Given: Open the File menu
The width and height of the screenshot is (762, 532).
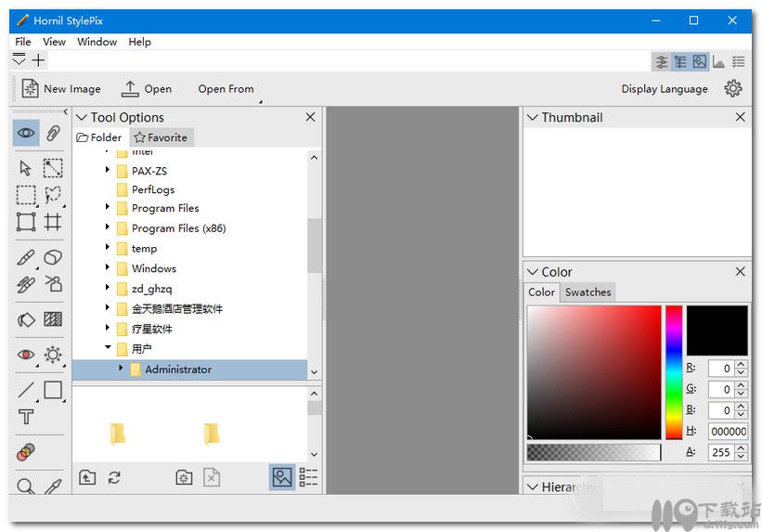Looking at the screenshot, I should pos(23,42).
